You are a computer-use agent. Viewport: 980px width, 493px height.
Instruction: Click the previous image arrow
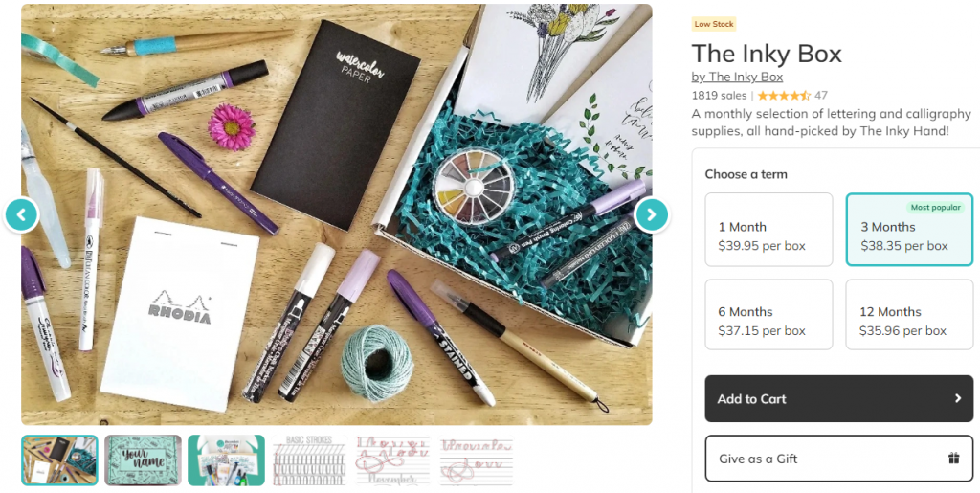click(21, 214)
